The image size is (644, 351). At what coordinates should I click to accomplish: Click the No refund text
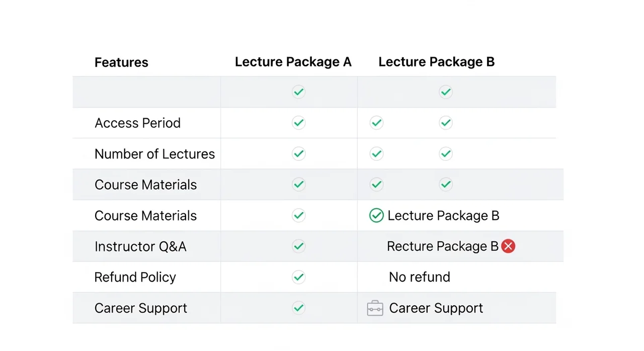pyautogui.click(x=420, y=277)
